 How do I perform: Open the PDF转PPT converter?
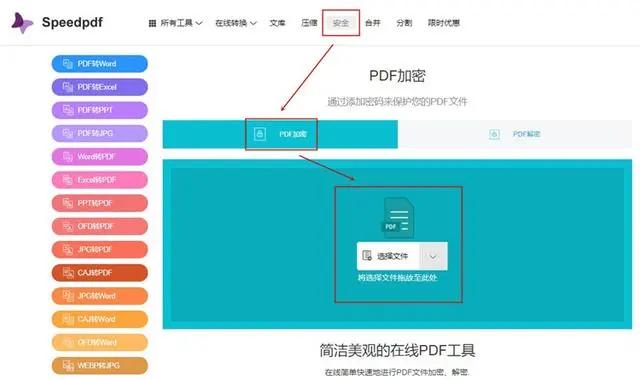tap(100, 110)
